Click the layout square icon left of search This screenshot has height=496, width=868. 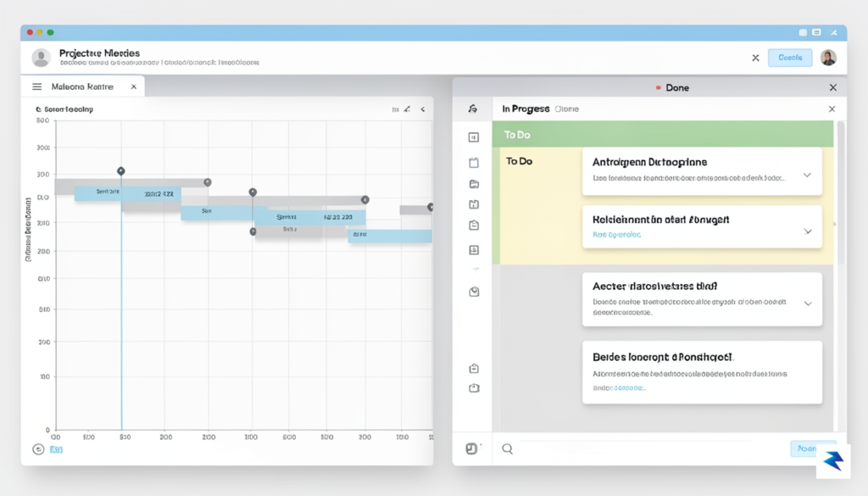tap(471, 449)
